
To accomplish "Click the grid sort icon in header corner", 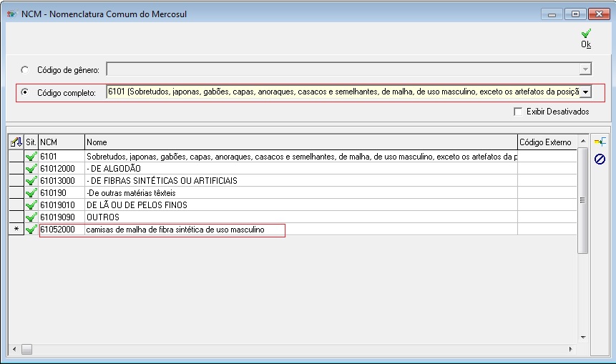I will [16, 142].
